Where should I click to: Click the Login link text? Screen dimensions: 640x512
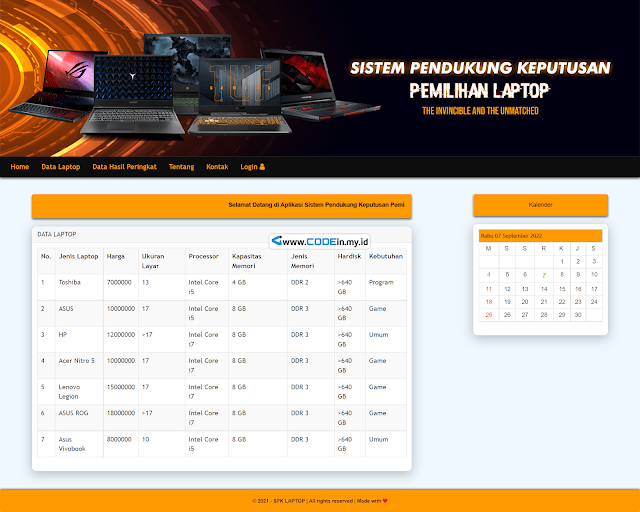point(249,167)
